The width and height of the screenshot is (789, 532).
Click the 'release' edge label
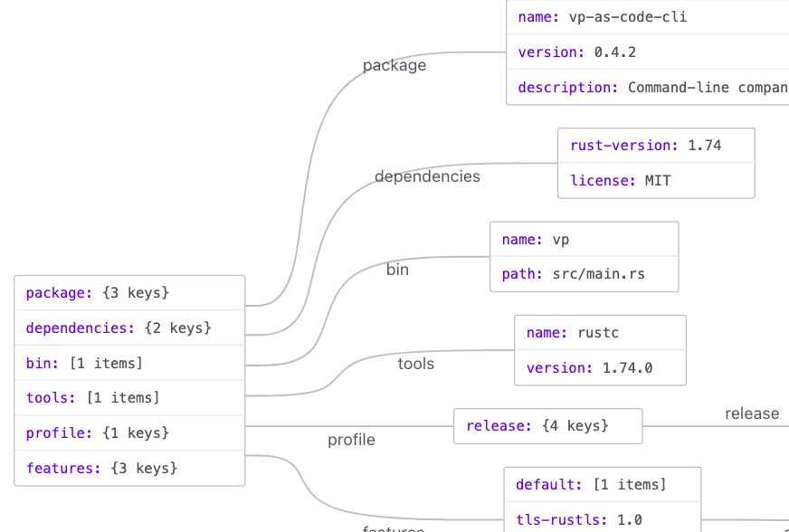(x=752, y=413)
